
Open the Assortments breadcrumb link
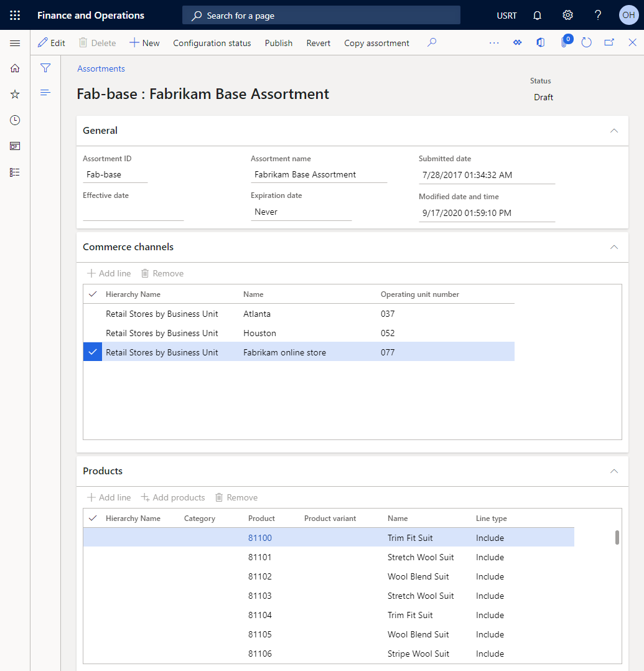(x=101, y=68)
